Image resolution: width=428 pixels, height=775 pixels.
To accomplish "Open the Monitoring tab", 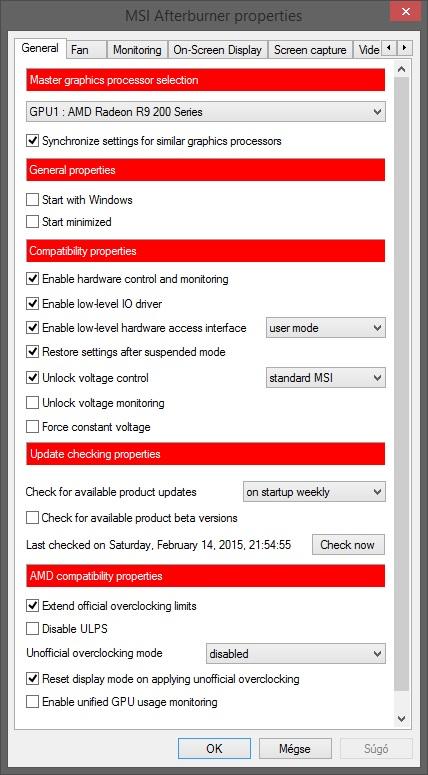I will (137, 50).
